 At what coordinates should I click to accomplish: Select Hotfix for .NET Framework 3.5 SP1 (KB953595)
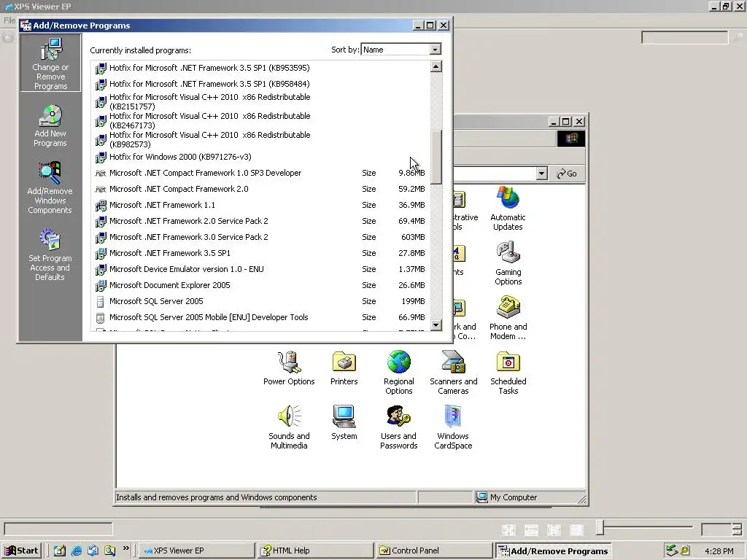tap(260, 68)
